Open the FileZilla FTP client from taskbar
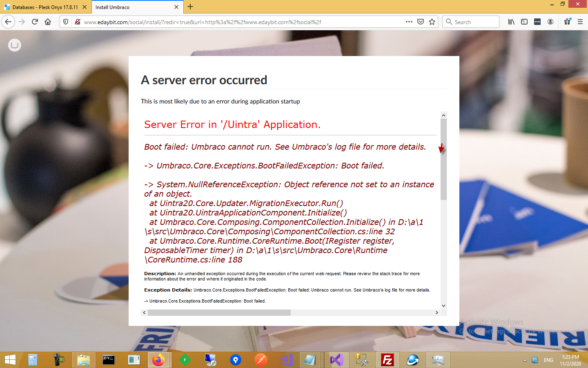This screenshot has width=588, height=368. point(387,360)
